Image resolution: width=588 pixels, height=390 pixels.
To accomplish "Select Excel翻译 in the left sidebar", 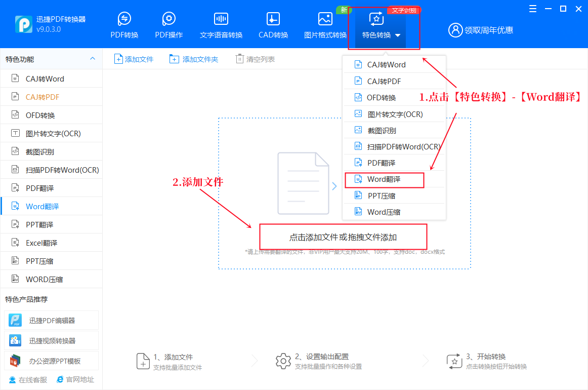I will (x=52, y=243).
